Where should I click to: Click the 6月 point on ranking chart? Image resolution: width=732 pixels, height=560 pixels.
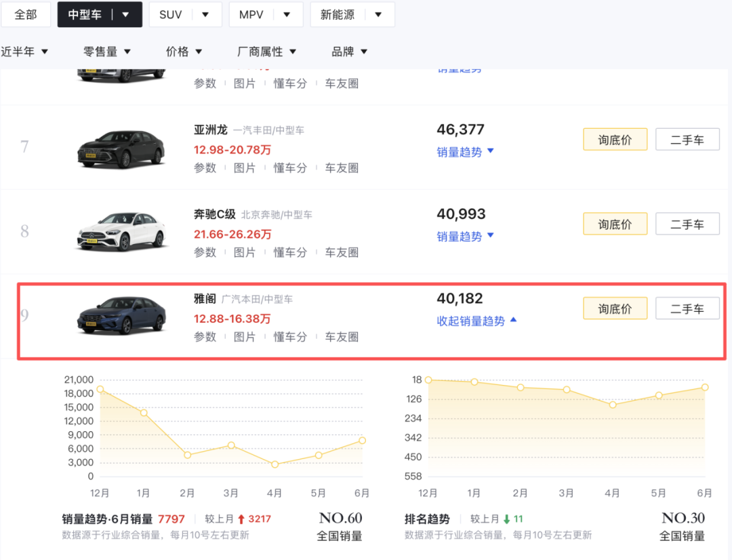pos(705,387)
